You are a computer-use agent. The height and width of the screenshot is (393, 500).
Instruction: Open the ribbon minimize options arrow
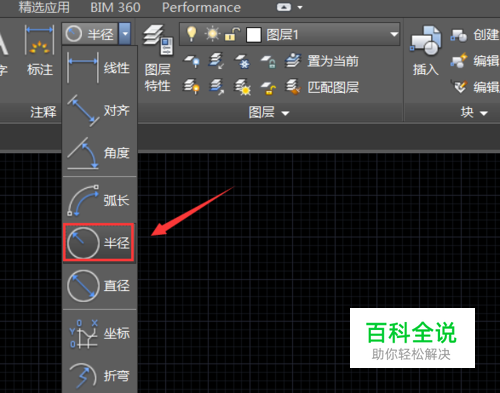point(300,7)
